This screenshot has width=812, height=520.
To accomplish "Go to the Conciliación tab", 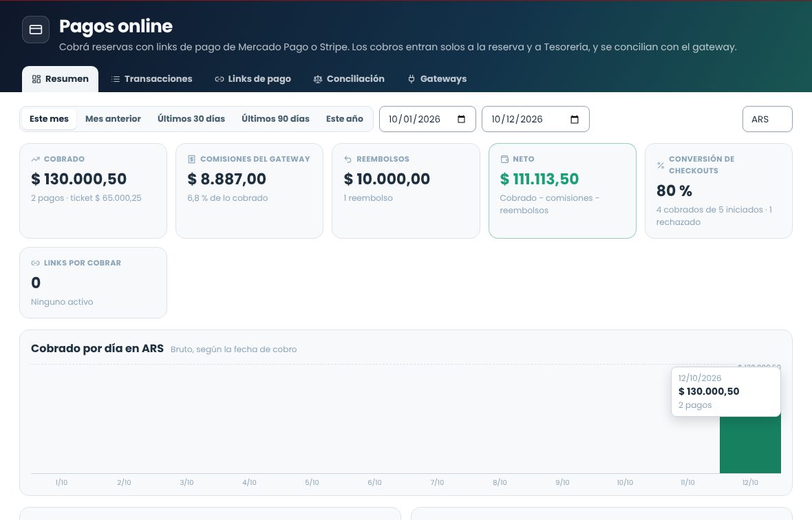I will [349, 79].
